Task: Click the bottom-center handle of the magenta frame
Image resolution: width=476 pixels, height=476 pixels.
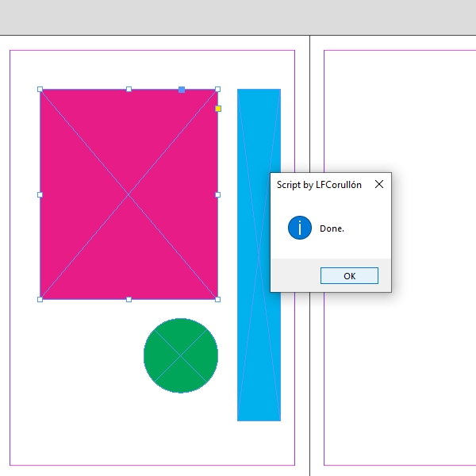Action: point(129,299)
